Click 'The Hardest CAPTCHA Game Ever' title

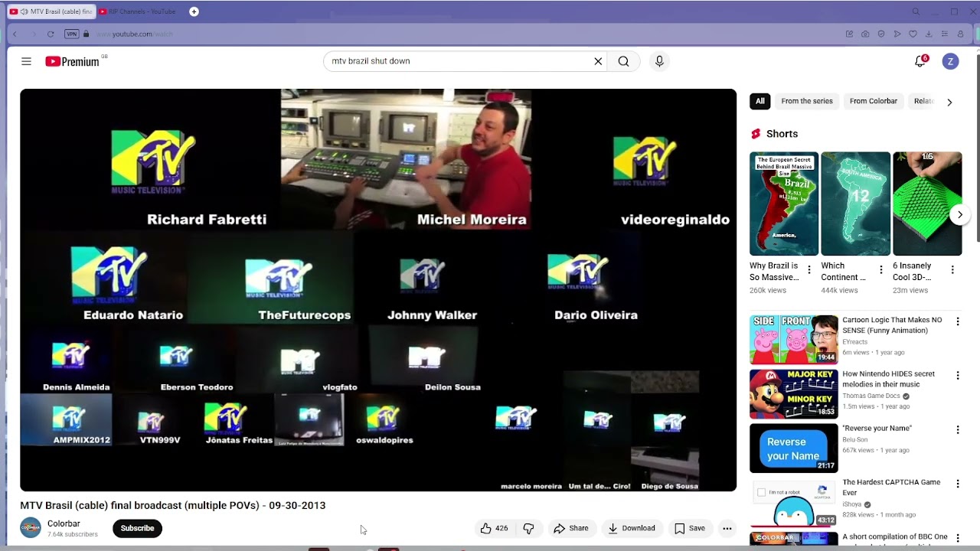coord(891,487)
